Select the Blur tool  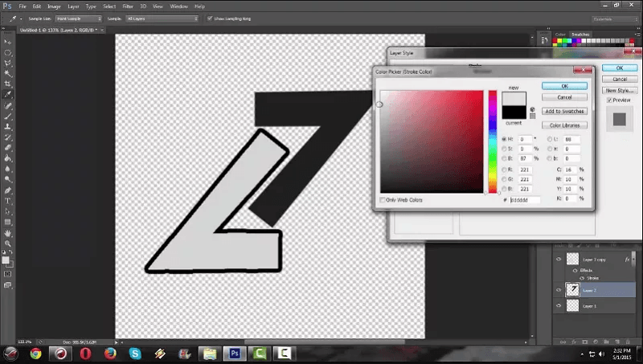pos(7,169)
